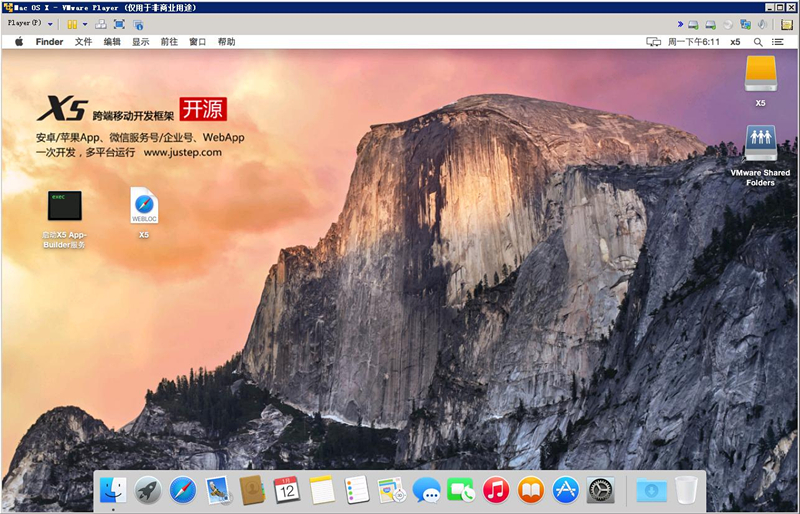The height and width of the screenshot is (514, 800).
Task: Open the Apple menu
Action: [x=19, y=42]
